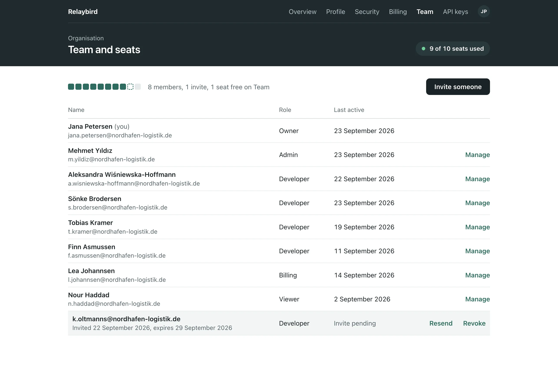Screen dimensions: 558x392
Task: Click email n.haddad@nordhafen-logistik.de
Action: (114, 304)
